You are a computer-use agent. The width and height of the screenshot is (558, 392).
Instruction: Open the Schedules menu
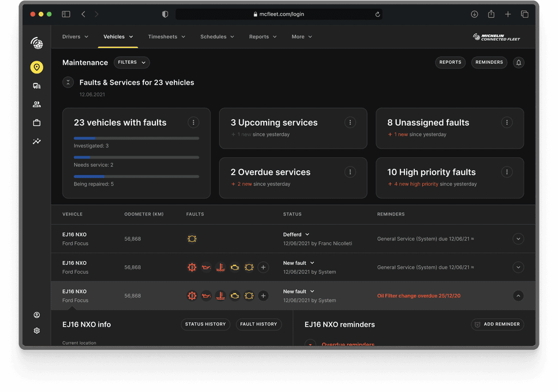click(x=217, y=36)
